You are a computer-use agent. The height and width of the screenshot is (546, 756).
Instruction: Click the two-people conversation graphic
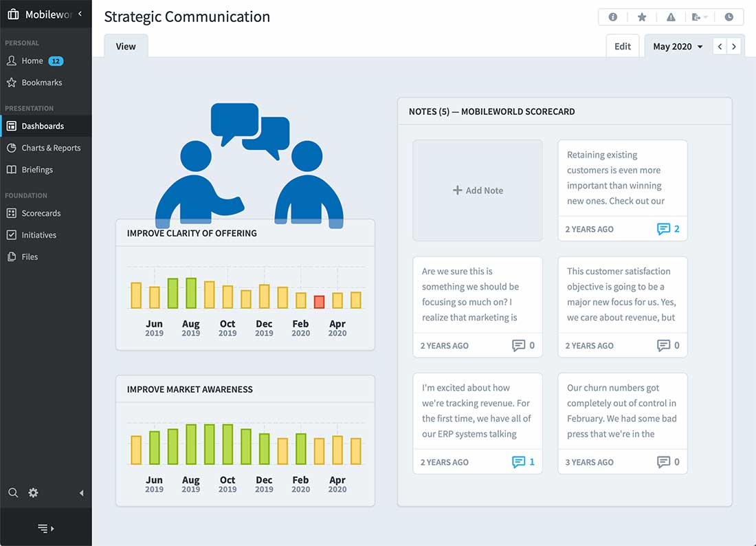[x=249, y=165]
